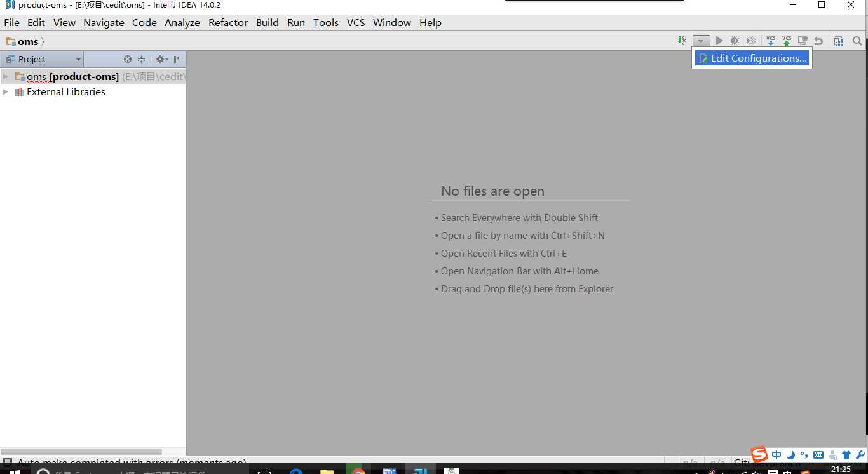
Task: Click the green Run arrow icon
Action: click(x=719, y=41)
